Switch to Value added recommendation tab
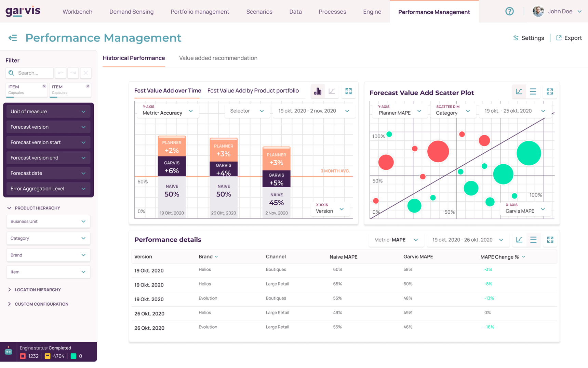The image size is (588, 368). (x=218, y=58)
